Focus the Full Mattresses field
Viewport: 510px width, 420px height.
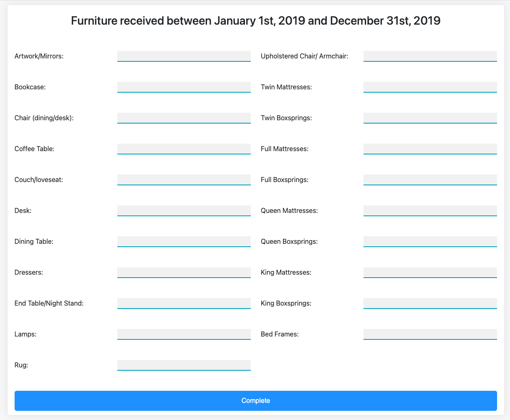(x=430, y=149)
